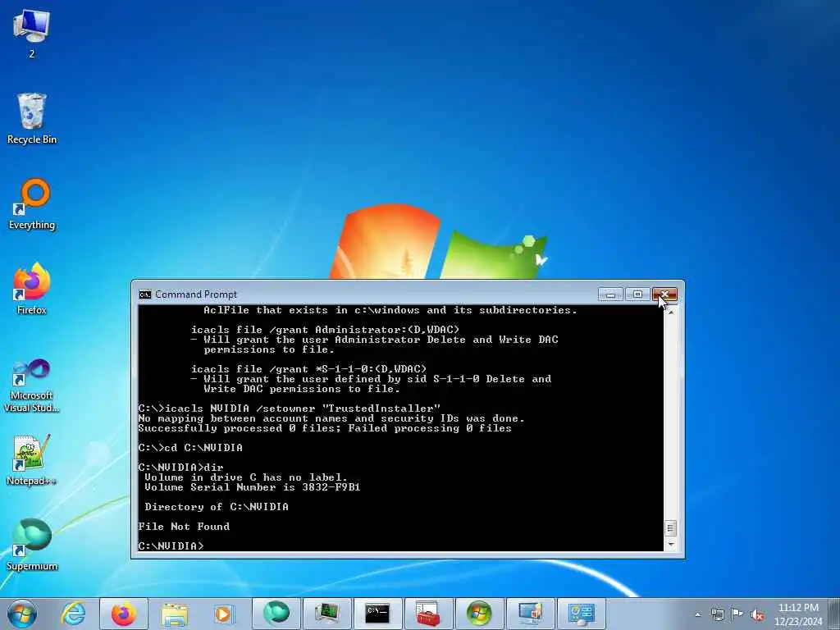Click Command Prompt scrollbar down arrow
The height and width of the screenshot is (630, 840).
pos(670,545)
